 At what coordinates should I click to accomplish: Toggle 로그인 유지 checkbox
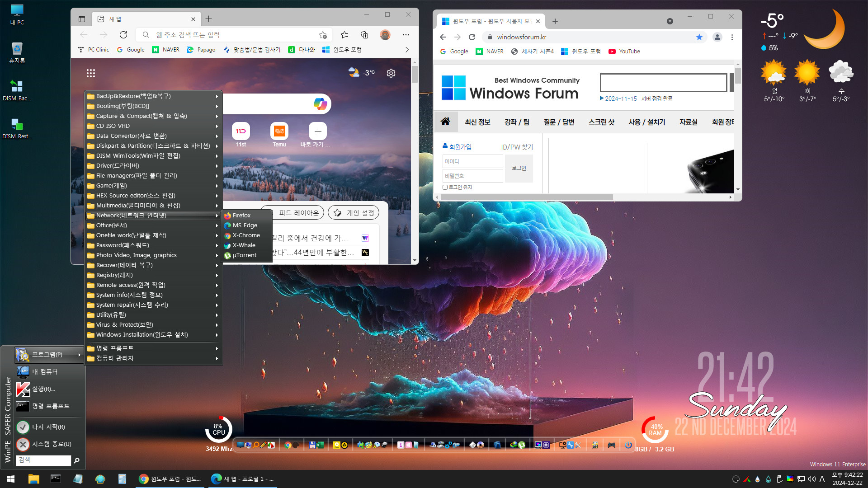pyautogui.click(x=445, y=187)
